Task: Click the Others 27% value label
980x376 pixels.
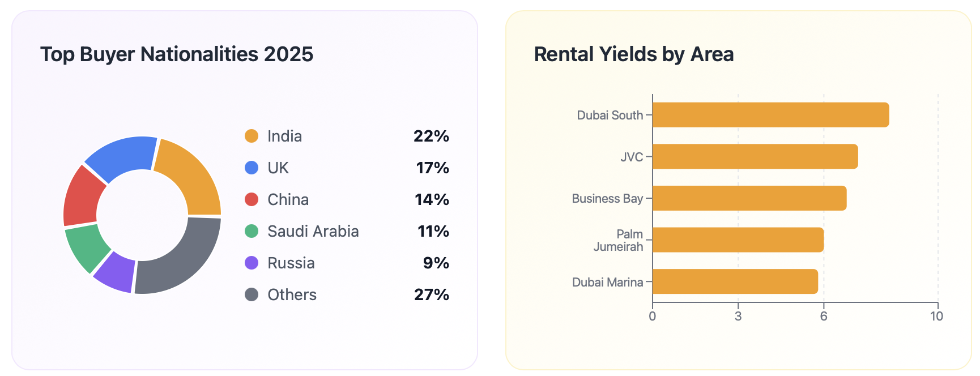Action: [431, 294]
